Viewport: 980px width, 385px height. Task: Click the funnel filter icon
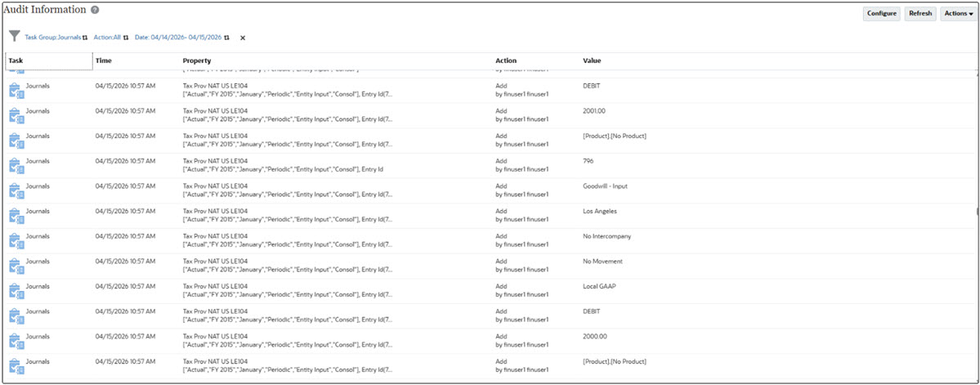click(x=15, y=36)
